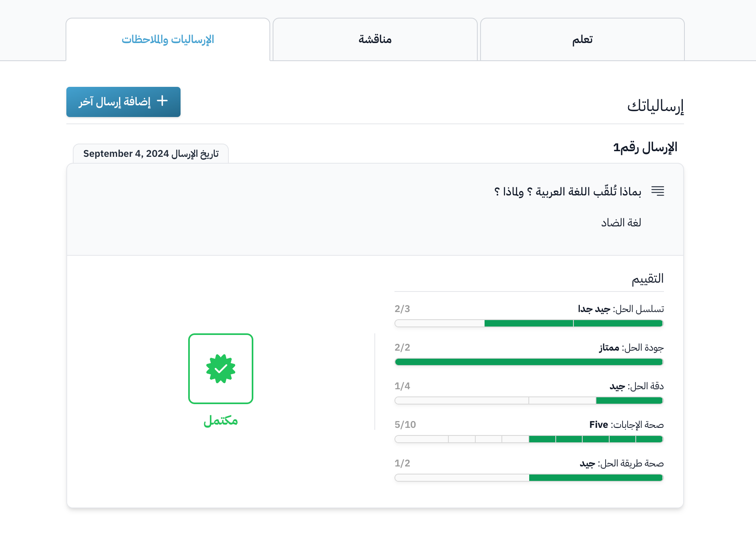This screenshot has width=756, height=534.
Task: Click the green verified badge icon
Action: click(x=221, y=369)
